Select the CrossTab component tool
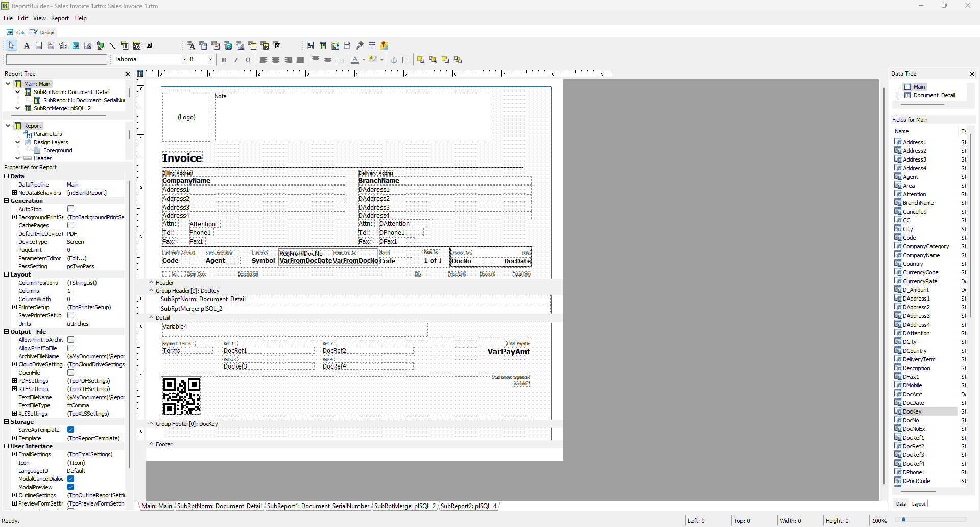Viewport: 980px width, 527px height. click(335, 45)
